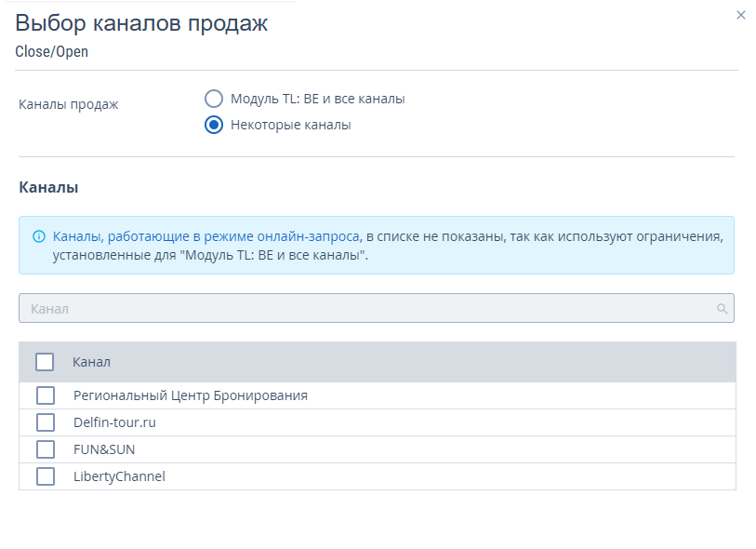Image resolution: width=756 pixels, height=549 pixels.
Task: Tick the FUN&SUN channel checkbox
Action: (46, 449)
